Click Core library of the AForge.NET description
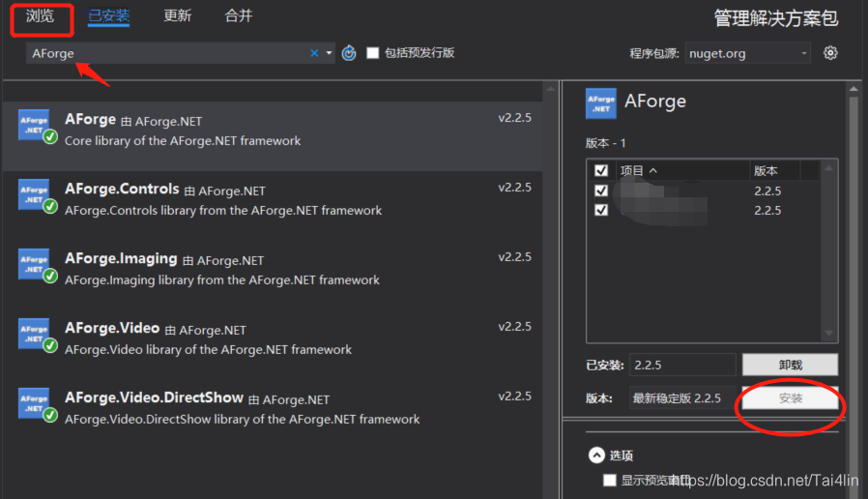This screenshot has height=499, width=868. (x=183, y=140)
